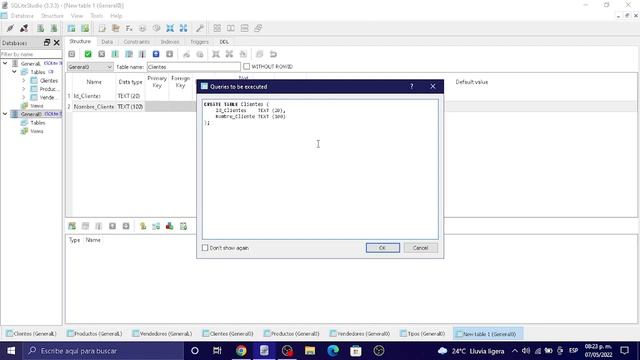
Task: Open the Tools menu
Action: click(x=97, y=16)
